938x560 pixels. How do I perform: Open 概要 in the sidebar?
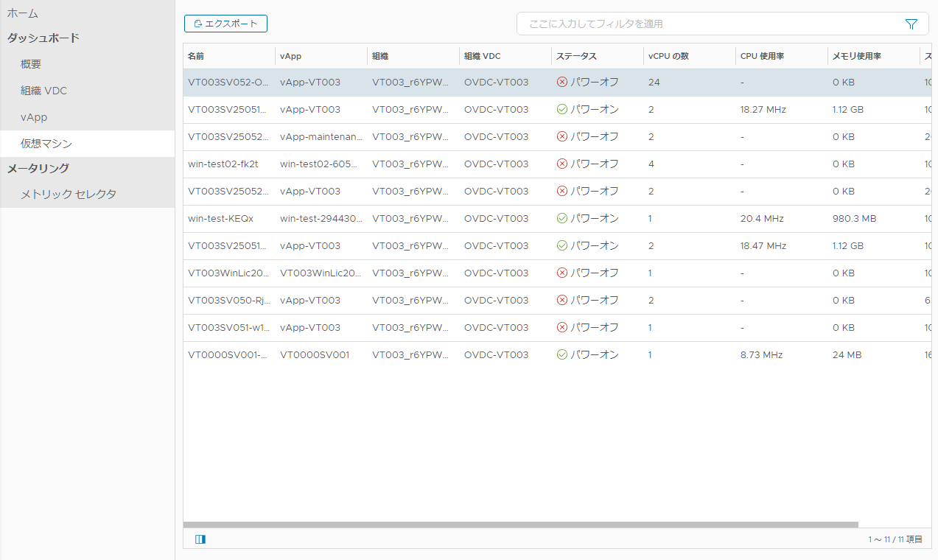point(31,64)
